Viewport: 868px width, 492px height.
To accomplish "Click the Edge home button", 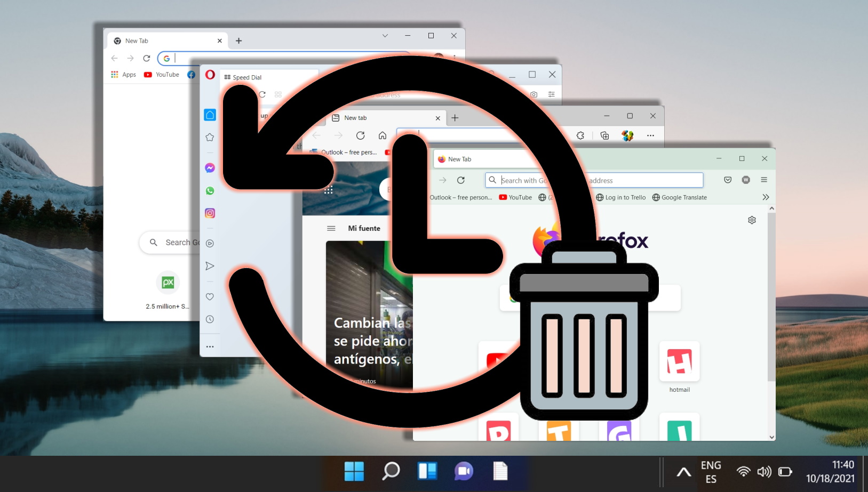I will pyautogui.click(x=383, y=135).
